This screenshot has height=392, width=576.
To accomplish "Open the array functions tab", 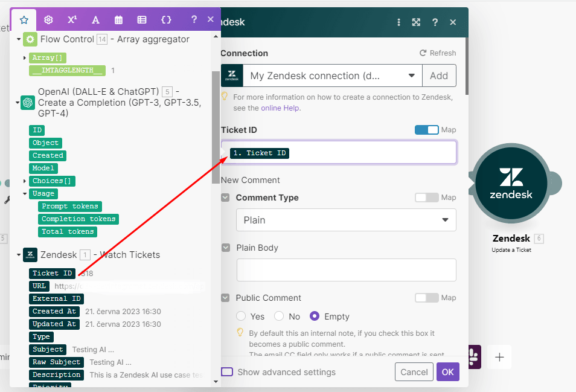I will tap(142, 20).
